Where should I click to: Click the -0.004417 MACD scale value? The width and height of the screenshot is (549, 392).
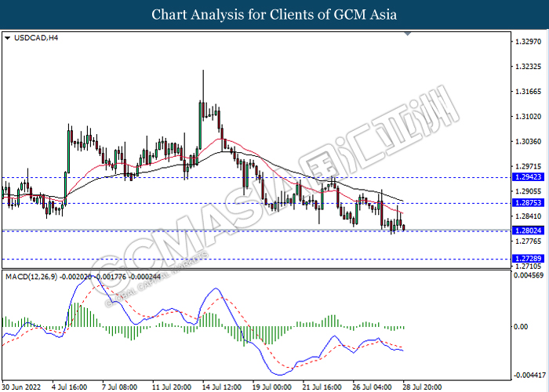tap(529, 376)
